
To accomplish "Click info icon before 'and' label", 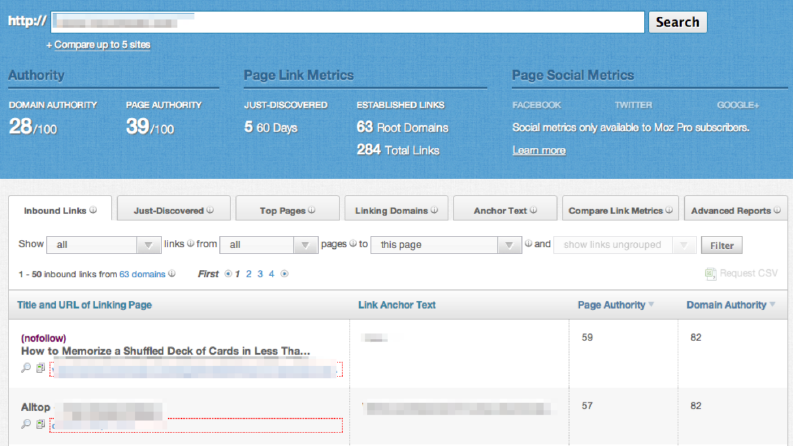I will coord(528,244).
